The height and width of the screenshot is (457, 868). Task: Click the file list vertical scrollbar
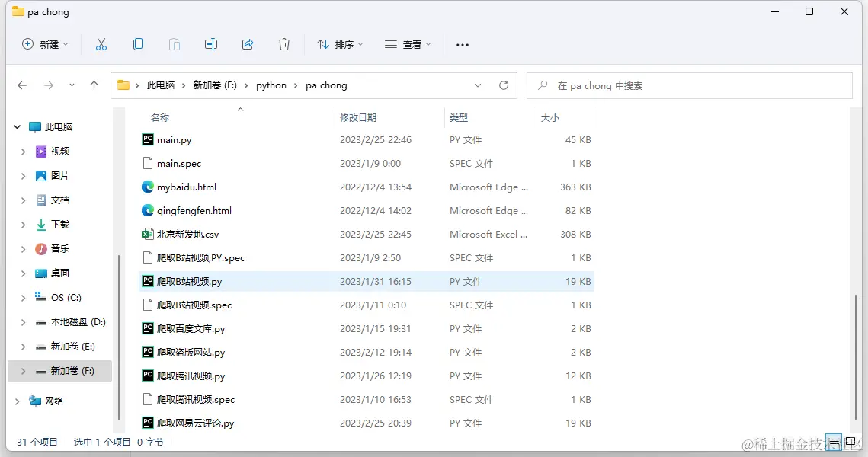coord(855,359)
